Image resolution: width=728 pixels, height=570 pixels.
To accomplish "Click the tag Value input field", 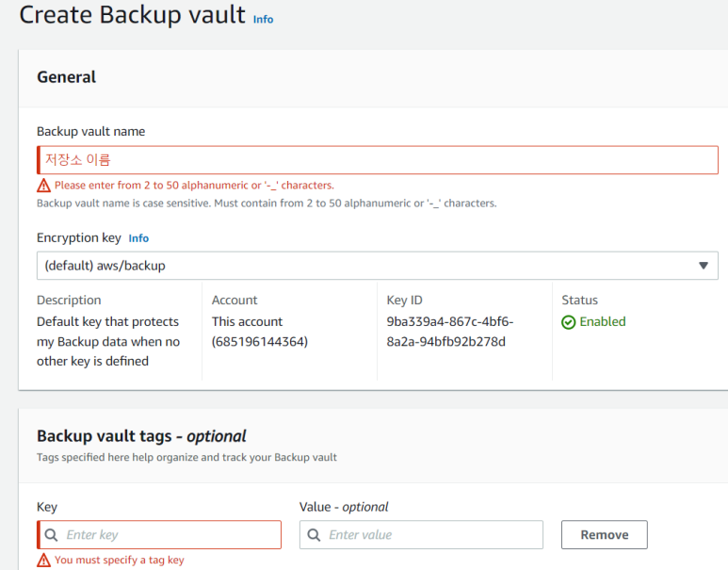I will click(x=421, y=535).
